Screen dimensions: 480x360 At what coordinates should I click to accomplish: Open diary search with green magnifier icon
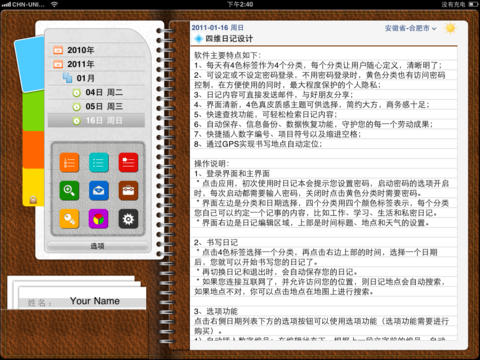69,190
